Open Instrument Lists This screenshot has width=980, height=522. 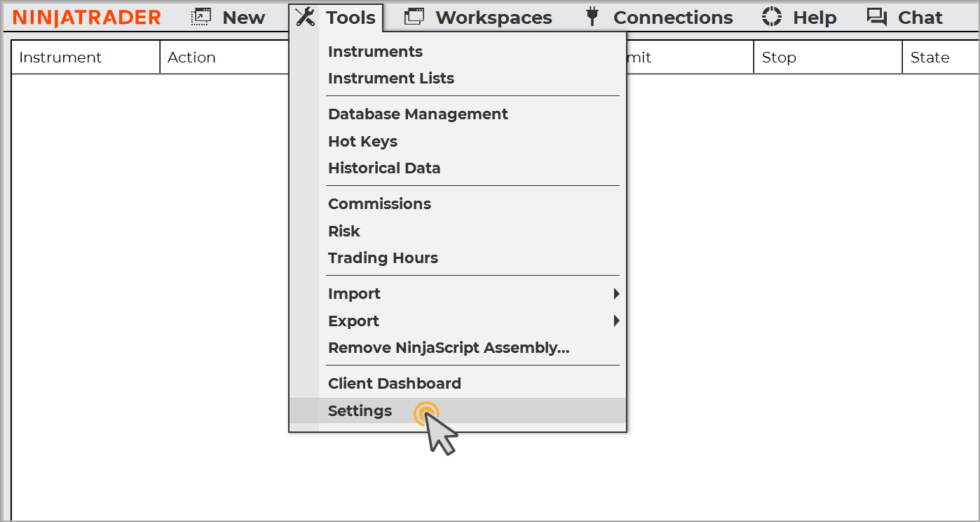[x=391, y=79]
